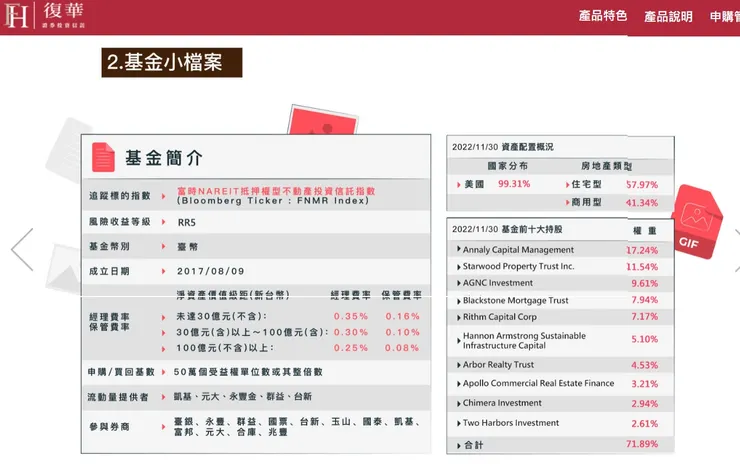
Task: Click the 71.89% total weight value
Action: pos(642,444)
